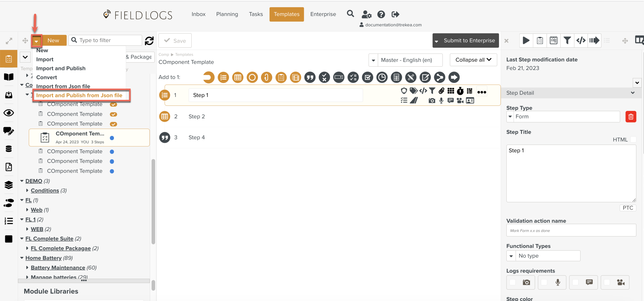The width and height of the screenshot is (644, 301).
Task: Choose Import and Publish from Json file
Action: (x=79, y=95)
